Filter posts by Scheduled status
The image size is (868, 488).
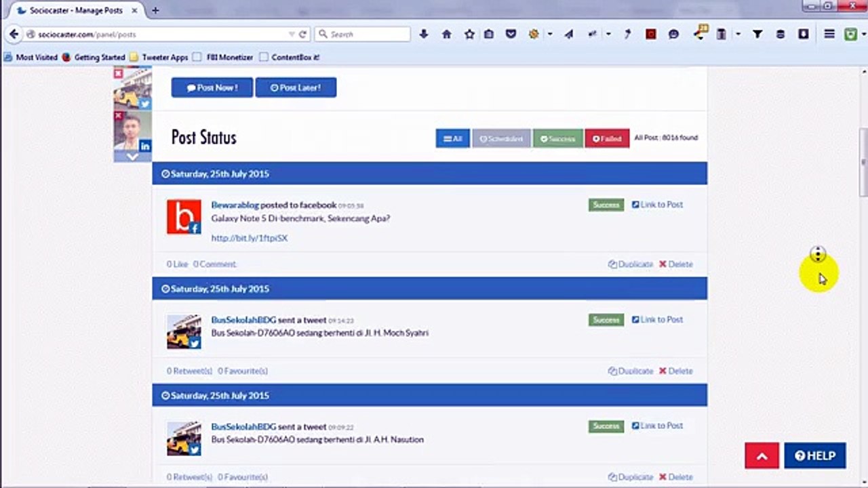point(501,139)
